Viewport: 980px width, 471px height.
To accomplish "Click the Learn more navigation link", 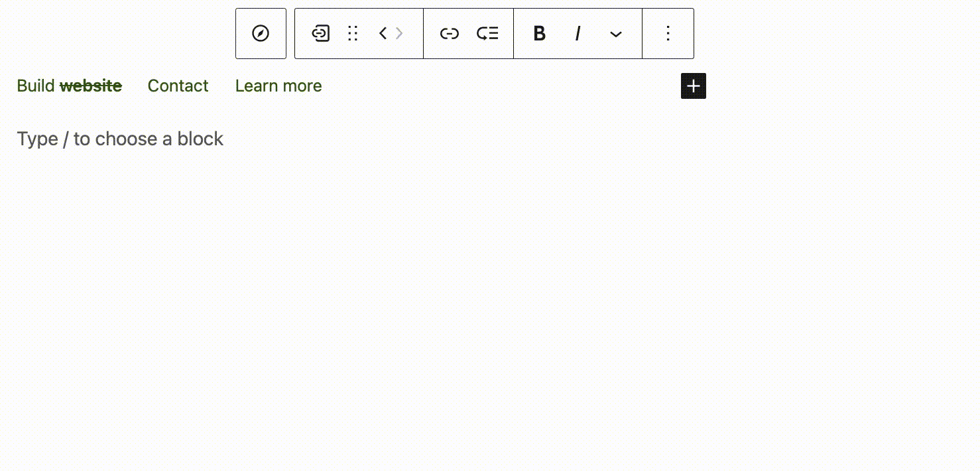I will 278,86.
